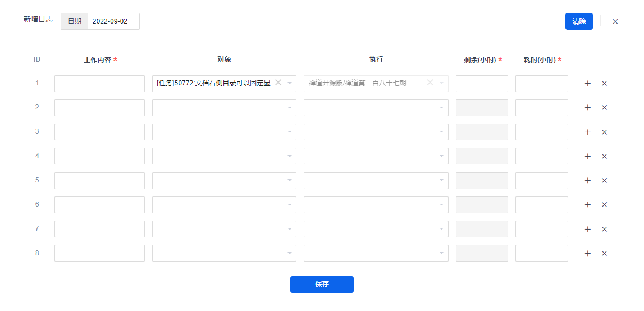Click the 清除 button

click(579, 21)
